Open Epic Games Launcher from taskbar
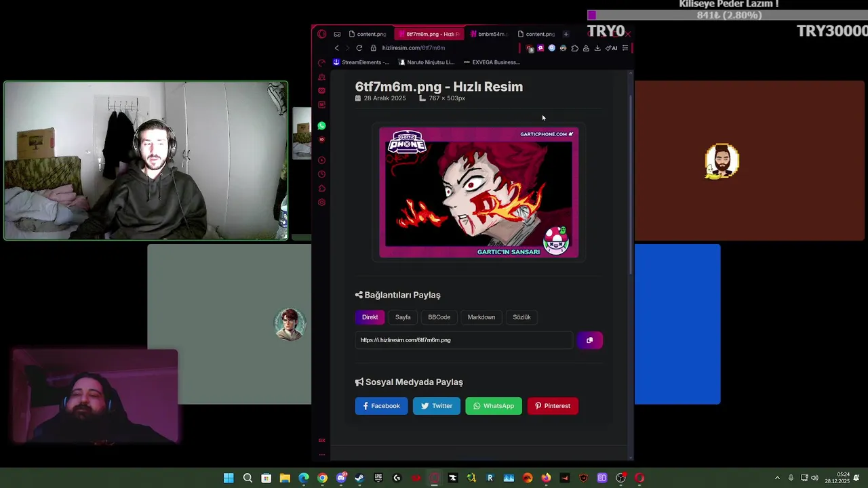Viewport: 868px width, 488px height. (x=378, y=478)
